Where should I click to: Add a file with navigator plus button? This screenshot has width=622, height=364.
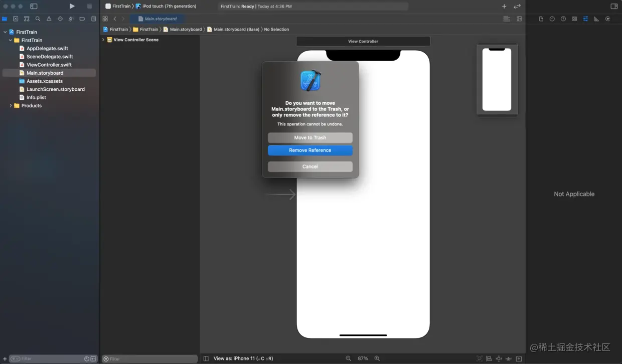click(x=5, y=359)
